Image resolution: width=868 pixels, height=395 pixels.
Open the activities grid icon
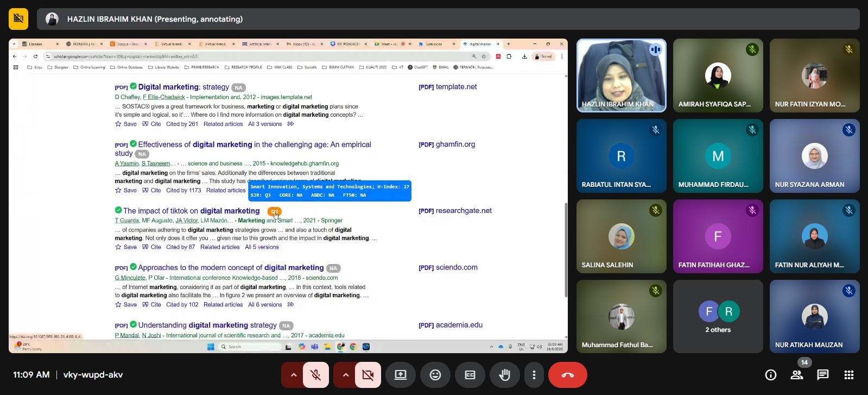pos(849,375)
